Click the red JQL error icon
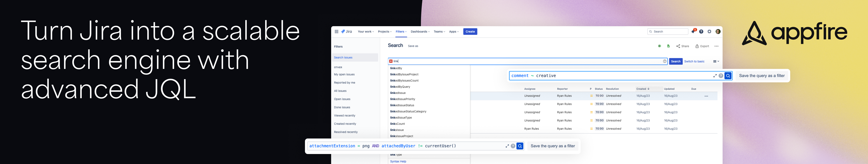The width and height of the screenshot is (868, 164). pos(391,61)
